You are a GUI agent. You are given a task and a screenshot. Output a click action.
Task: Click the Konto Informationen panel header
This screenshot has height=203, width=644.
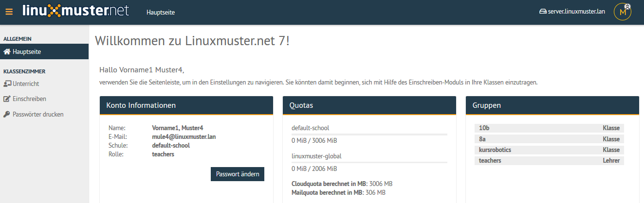click(x=186, y=105)
